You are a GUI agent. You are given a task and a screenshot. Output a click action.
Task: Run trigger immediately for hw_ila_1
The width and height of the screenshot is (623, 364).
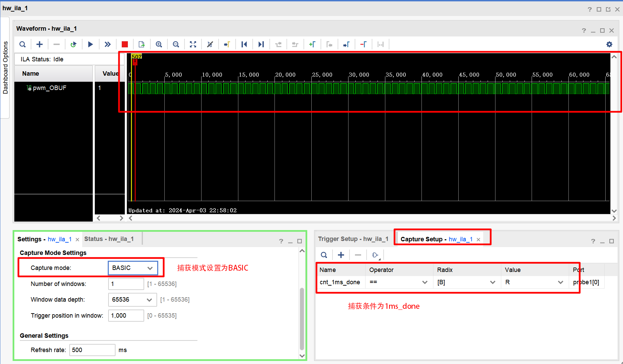[107, 44]
